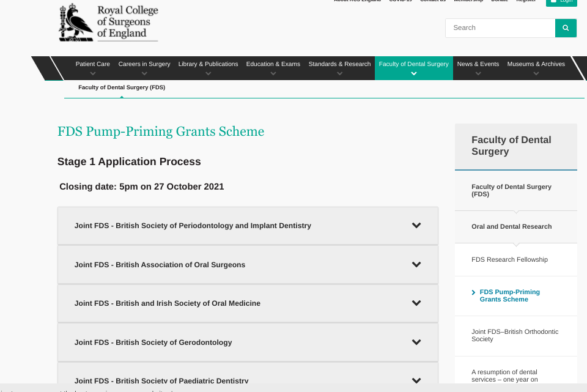Open Oral and Dental Research sidebar link
This screenshot has height=392, width=587.
511,226
